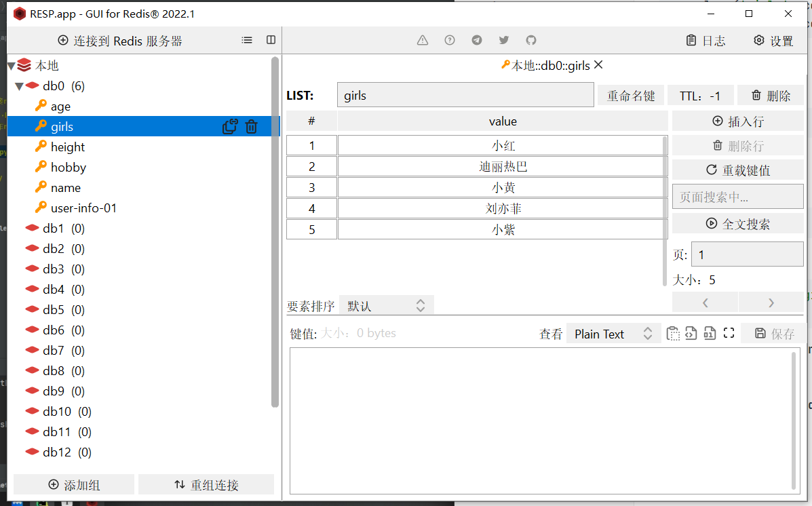
Task: Click the 删除 delete key button
Action: pos(771,96)
